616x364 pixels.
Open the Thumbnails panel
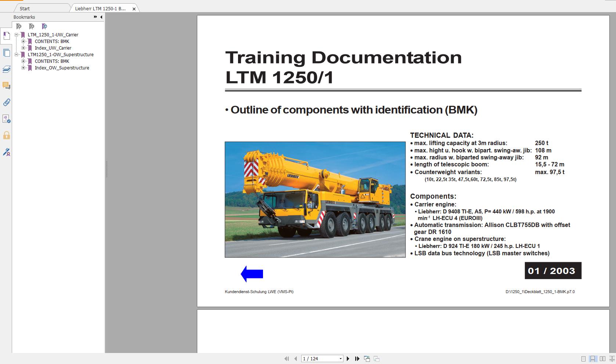coord(6,53)
